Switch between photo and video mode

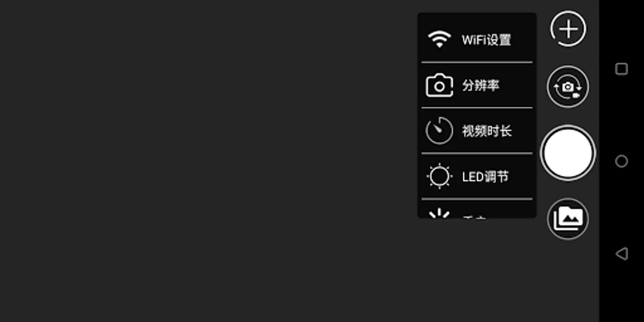[x=568, y=87]
